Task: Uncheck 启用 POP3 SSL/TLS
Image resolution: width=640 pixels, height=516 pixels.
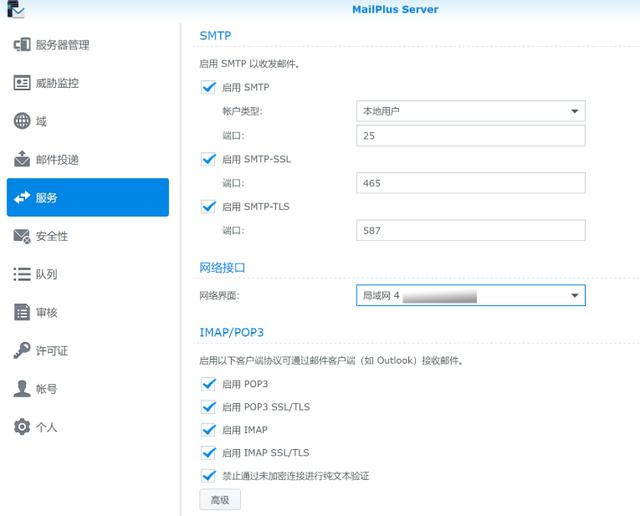Action: (208, 407)
